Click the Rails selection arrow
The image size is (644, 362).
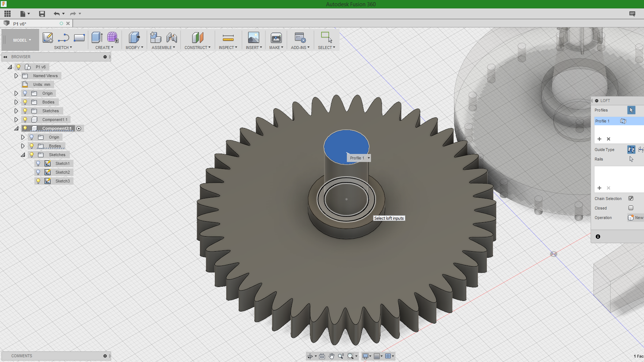(x=631, y=159)
